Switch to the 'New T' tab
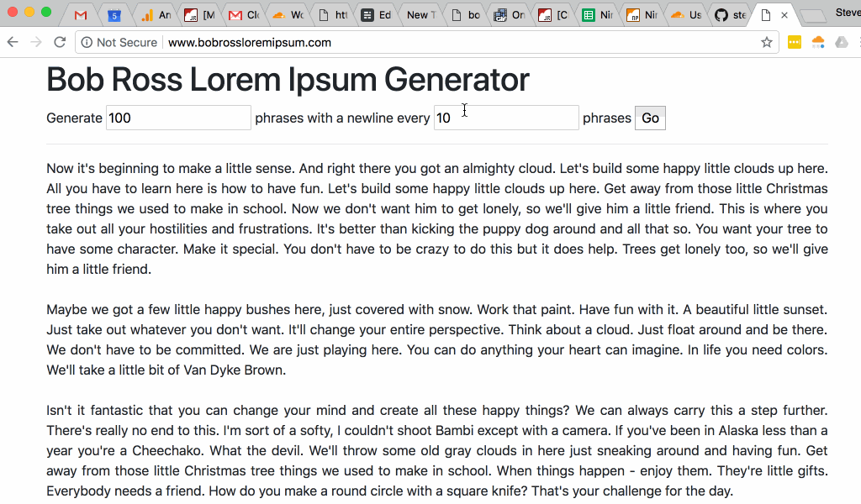This screenshot has width=861, height=504. [x=421, y=15]
